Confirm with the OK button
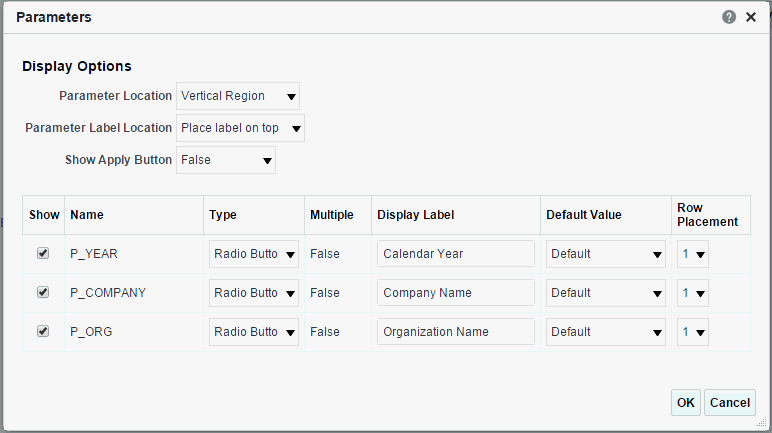The image size is (772, 433). 685,402
